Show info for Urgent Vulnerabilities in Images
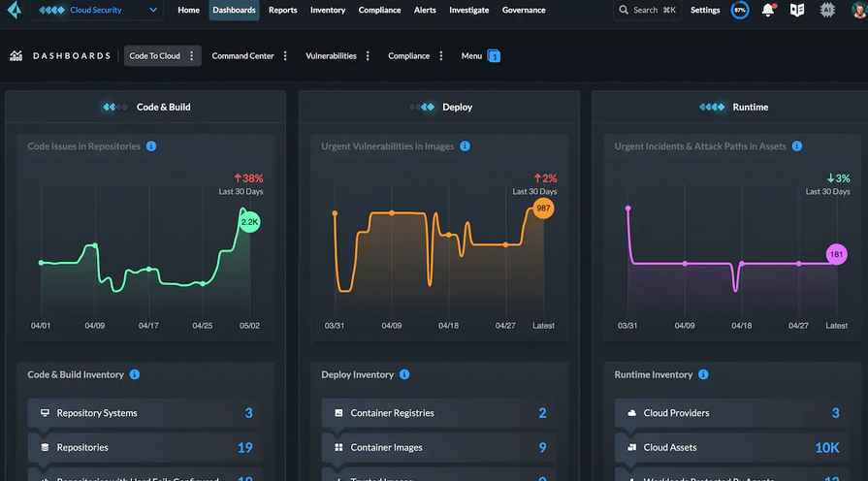The image size is (868, 481). tap(466, 146)
